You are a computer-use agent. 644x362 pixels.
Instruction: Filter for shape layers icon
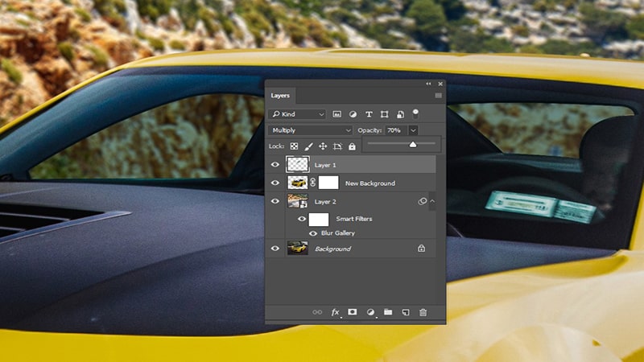point(385,114)
